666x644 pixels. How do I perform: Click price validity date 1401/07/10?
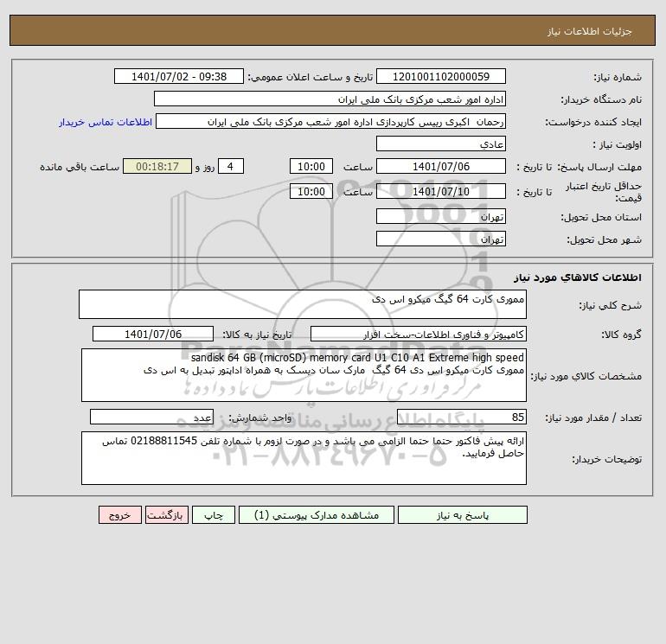click(x=441, y=191)
